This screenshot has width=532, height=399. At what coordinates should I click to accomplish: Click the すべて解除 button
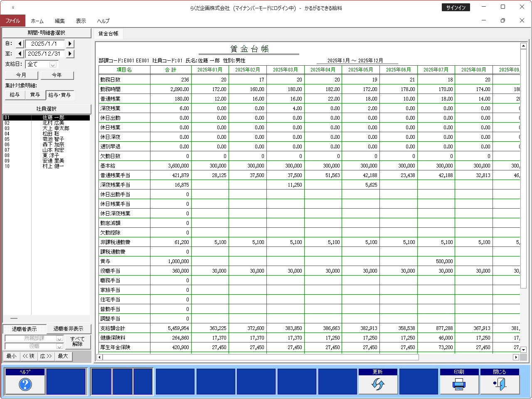point(77,342)
